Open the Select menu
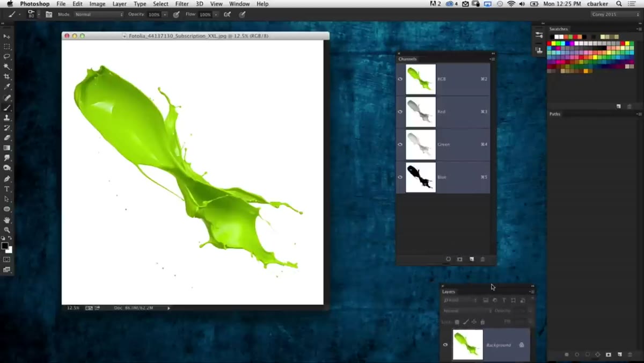This screenshot has width=644, height=363. click(160, 4)
